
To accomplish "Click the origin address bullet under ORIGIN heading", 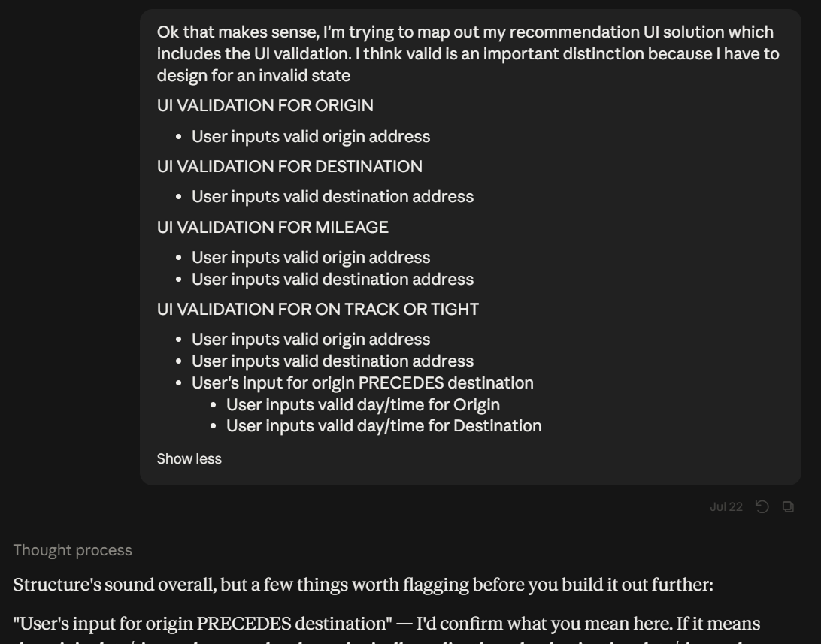I will pyautogui.click(x=311, y=137).
